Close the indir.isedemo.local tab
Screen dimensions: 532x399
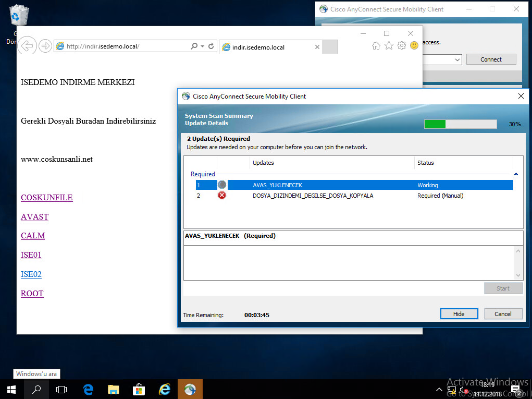click(317, 47)
